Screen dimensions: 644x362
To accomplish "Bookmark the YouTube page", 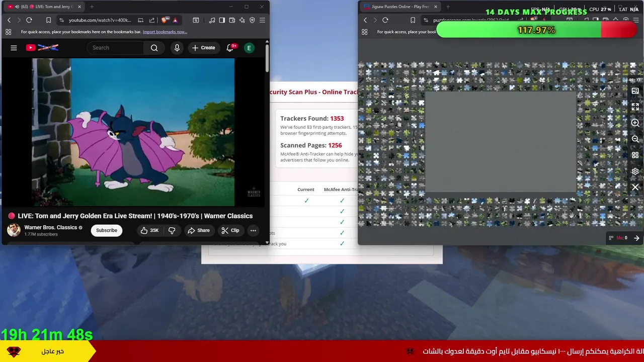I will tap(48, 20).
